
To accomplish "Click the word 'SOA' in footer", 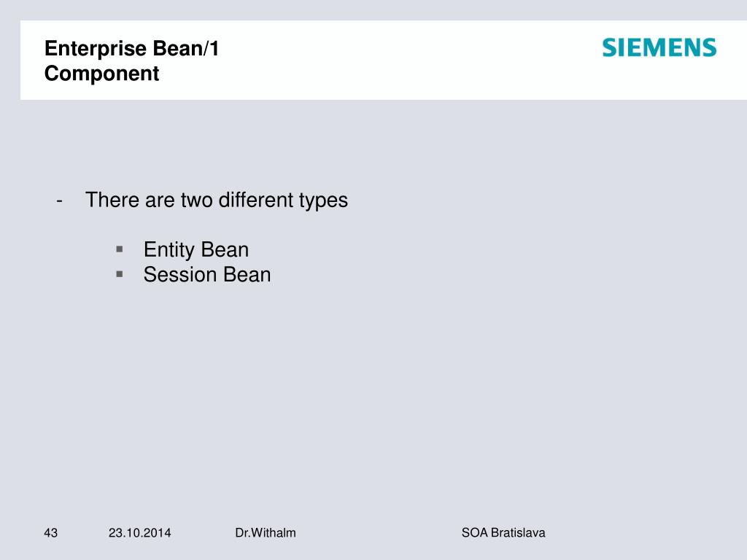I will pos(474,533).
